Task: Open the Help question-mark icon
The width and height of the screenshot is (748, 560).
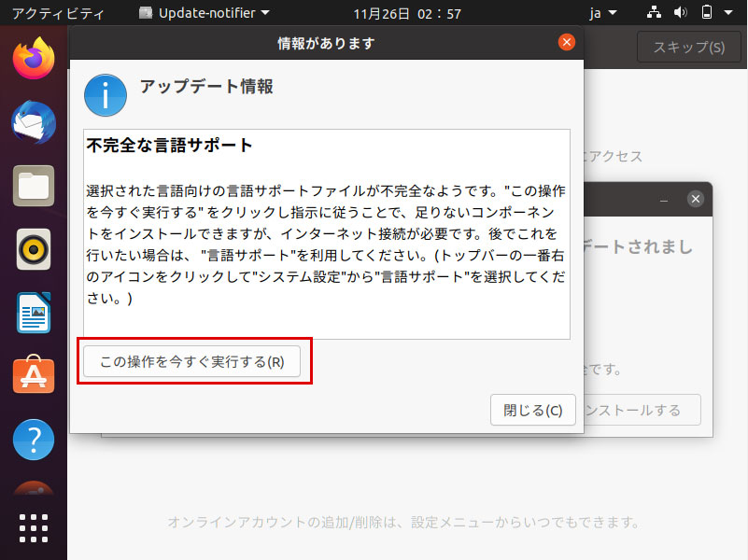Action: 34,440
